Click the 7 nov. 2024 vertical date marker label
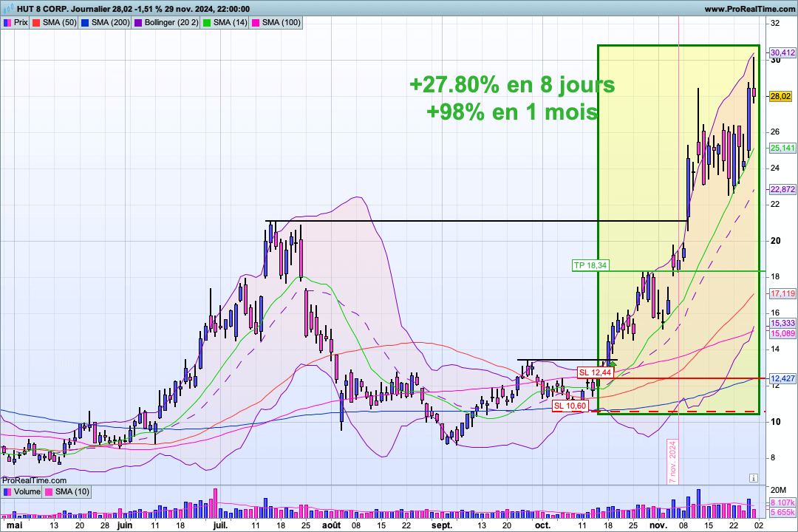Viewport: 798px width, 532px height. [673, 462]
